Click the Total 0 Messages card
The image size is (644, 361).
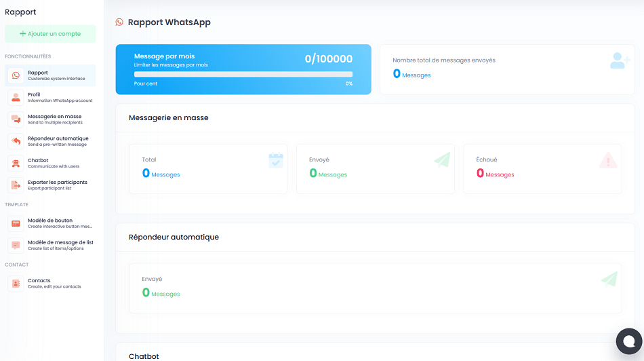coord(208,168)
